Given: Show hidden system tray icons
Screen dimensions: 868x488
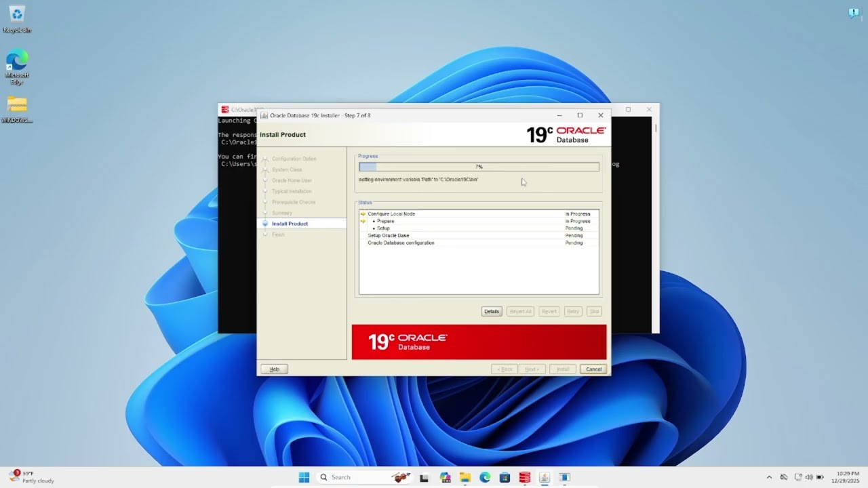Looking at the screenshot, I should [769, 477].
